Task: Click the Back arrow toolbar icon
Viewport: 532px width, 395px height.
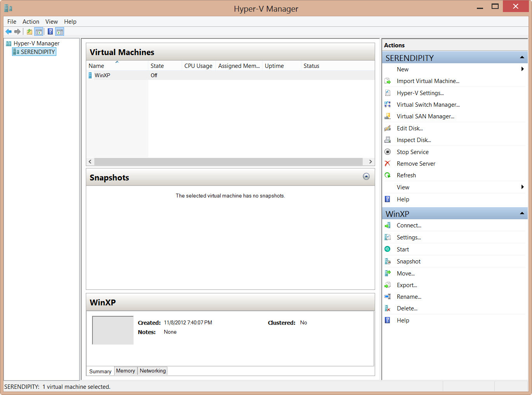Action: coord(9,31)
